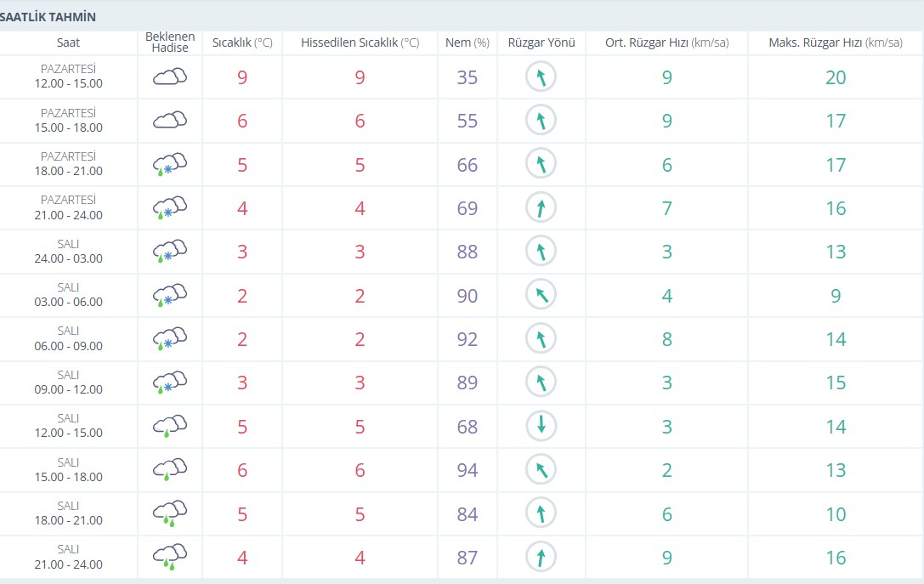Click the cloudy icon for Pazartesi 12.00 - 15.00
Image resolution: width=924 pixels, height=584 pixels.
(169, 77)
